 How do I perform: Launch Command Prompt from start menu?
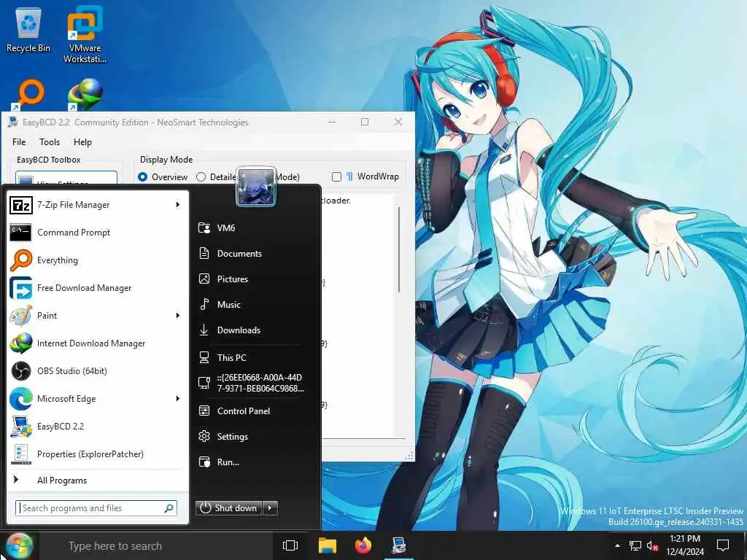98,233
